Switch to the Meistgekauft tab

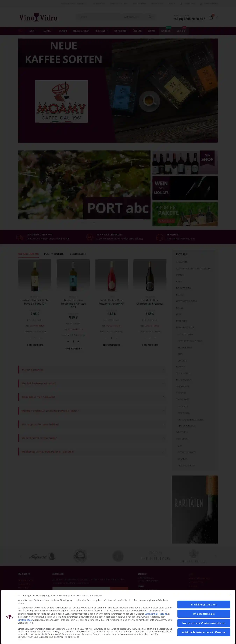click(78, 254)
